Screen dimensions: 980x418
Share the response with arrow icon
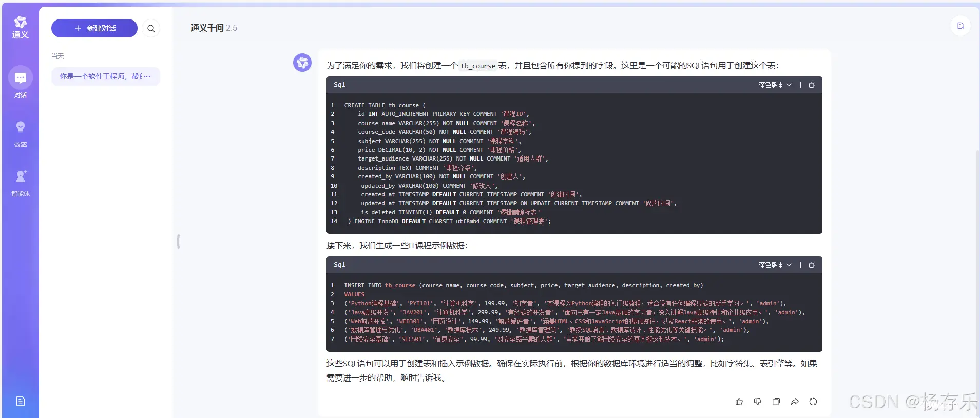(795, 402)
